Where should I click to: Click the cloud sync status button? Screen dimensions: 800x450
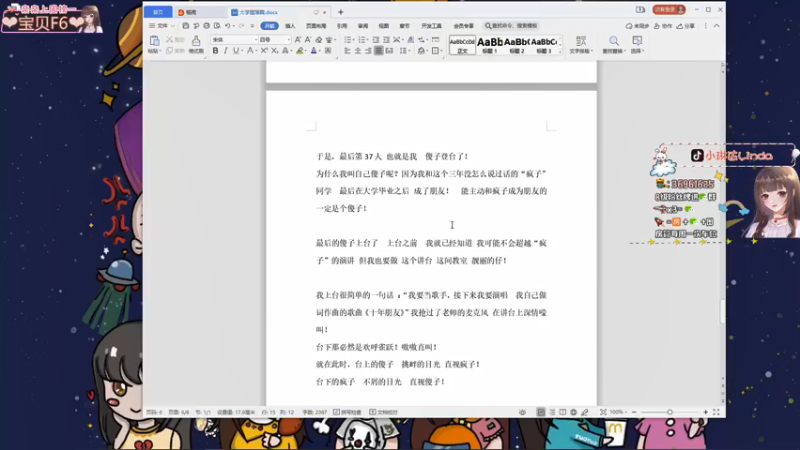pos(637,26)
